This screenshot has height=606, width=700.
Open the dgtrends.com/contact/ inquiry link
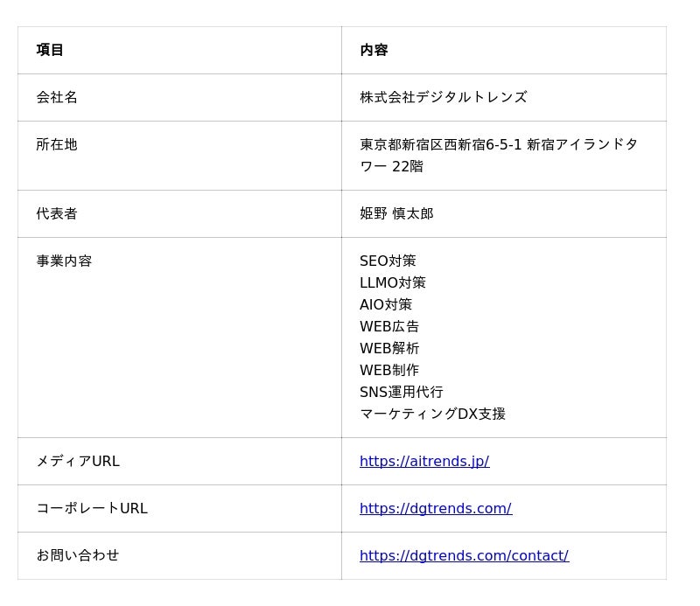click(x=464, y=555)
